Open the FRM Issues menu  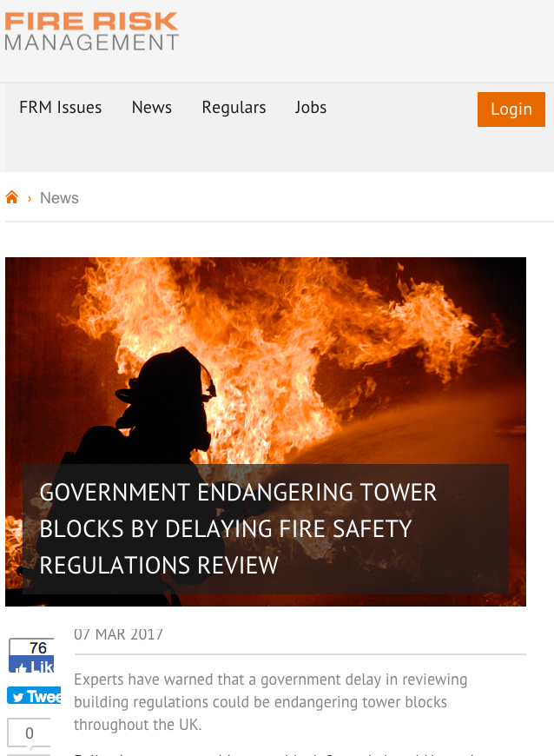click(60, 107)
